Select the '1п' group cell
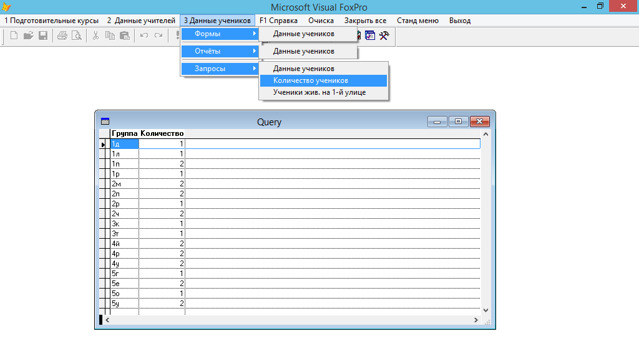The image size is (639, 364). pos(125,164)
